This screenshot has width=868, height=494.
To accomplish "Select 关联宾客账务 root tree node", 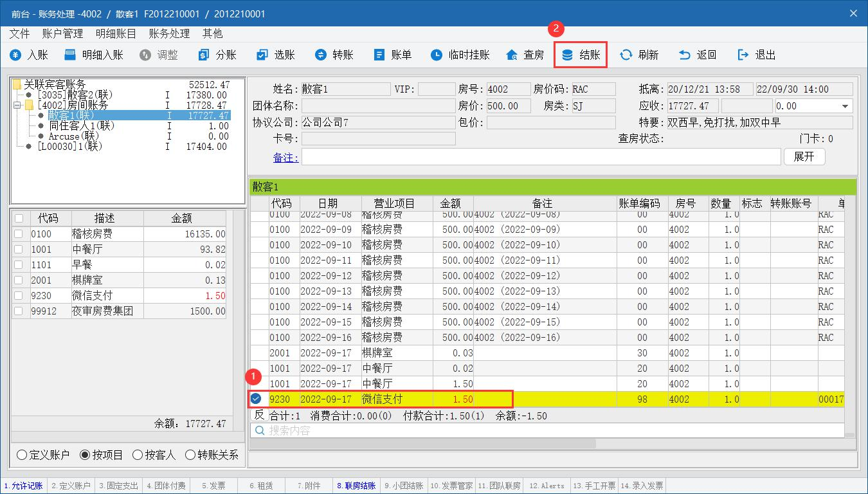I will point(55,84).
